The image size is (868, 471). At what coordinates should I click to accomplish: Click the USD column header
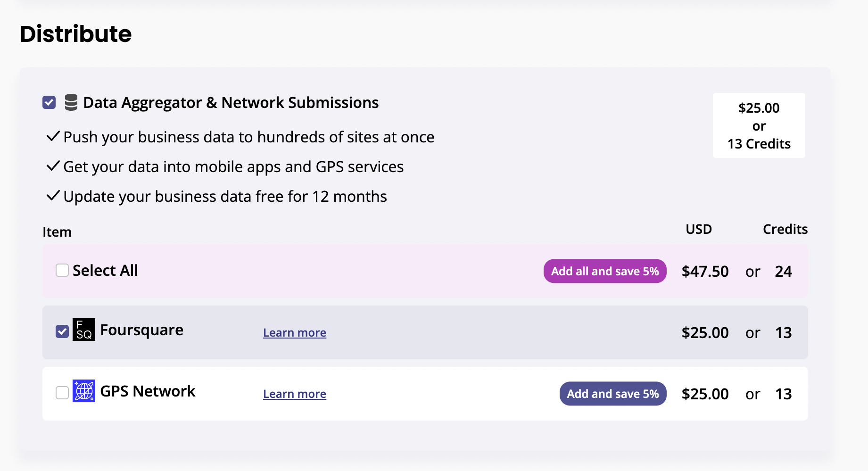coord(698,229)
